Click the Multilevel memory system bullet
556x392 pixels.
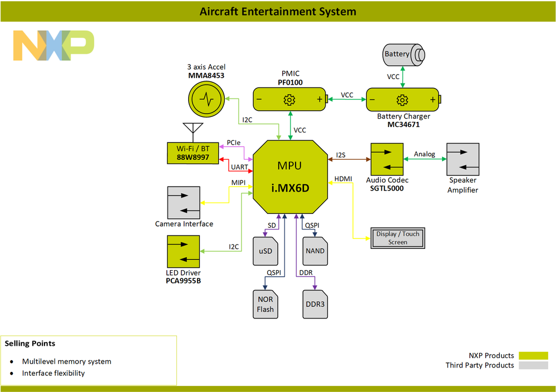tap(67, 361)
